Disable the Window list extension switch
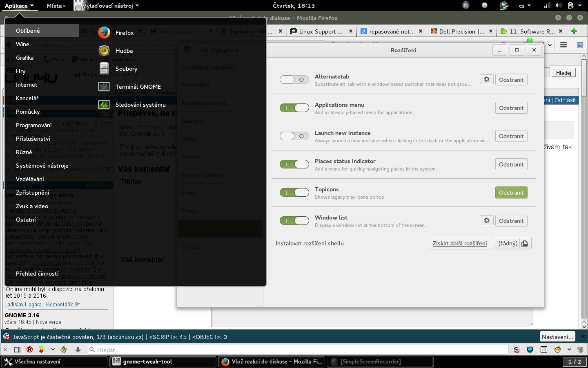Screen dimensions: 588x368 pos(294,221)
